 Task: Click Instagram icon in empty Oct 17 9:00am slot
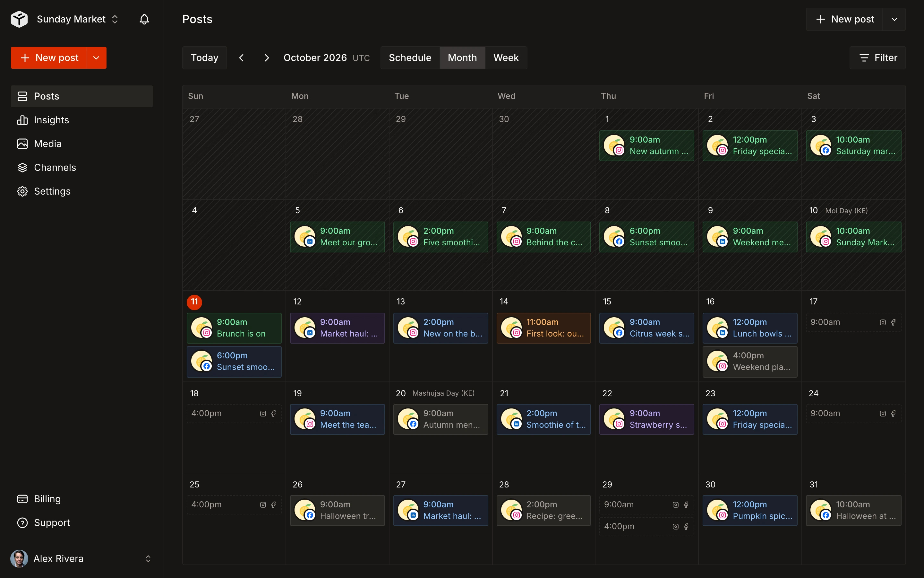[883, 323]
